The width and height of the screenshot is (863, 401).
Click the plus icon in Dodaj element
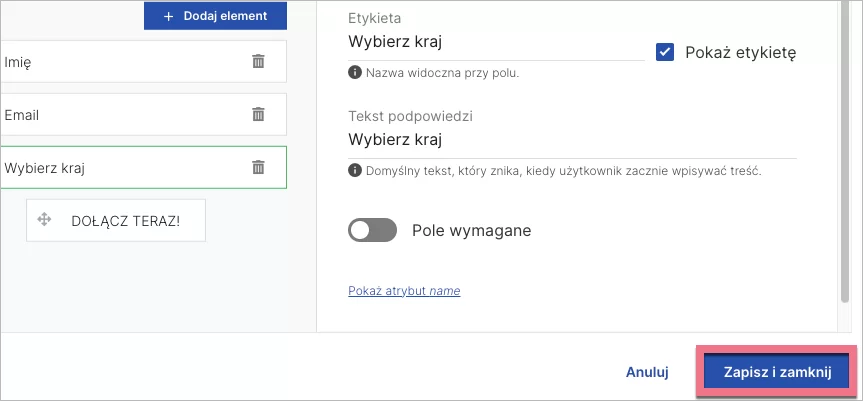pyautogui.click(x=168, y=16)
